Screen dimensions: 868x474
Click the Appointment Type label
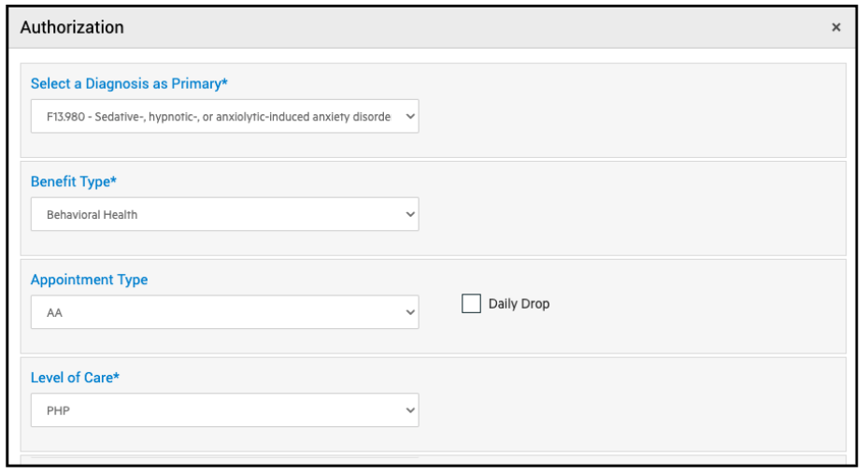(89, 280)
